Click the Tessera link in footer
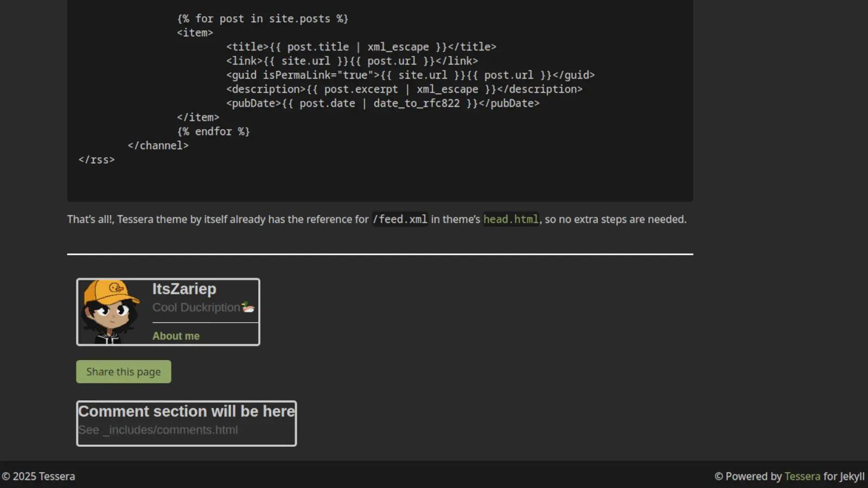Image resolution: width=868 pixels, height=488 pixels. 802,476
